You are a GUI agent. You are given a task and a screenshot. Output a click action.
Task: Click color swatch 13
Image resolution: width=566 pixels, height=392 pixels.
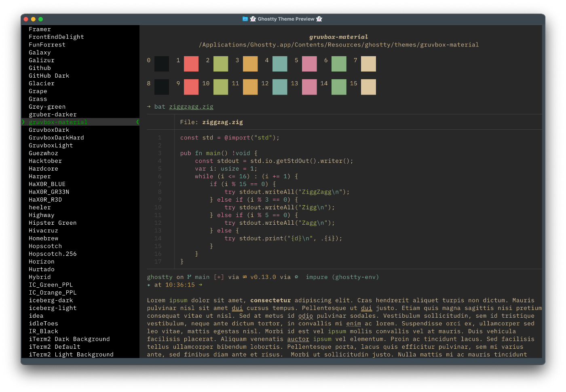309,87
